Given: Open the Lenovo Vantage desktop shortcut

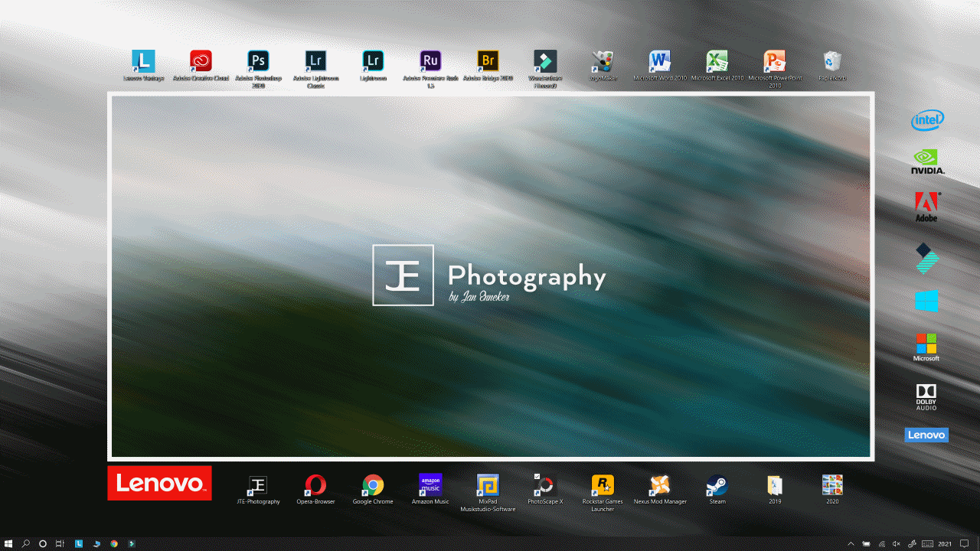Looking at the screenshot, I should tap(143, 66).
